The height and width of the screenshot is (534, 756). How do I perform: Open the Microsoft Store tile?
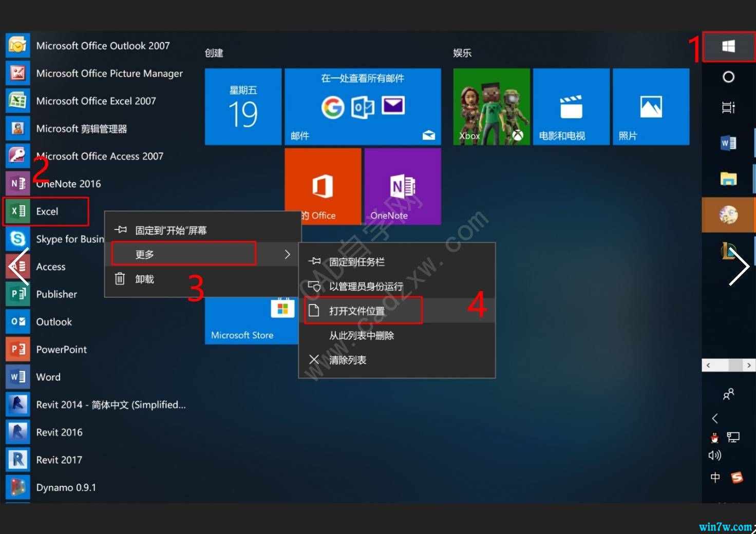point(251,321)
